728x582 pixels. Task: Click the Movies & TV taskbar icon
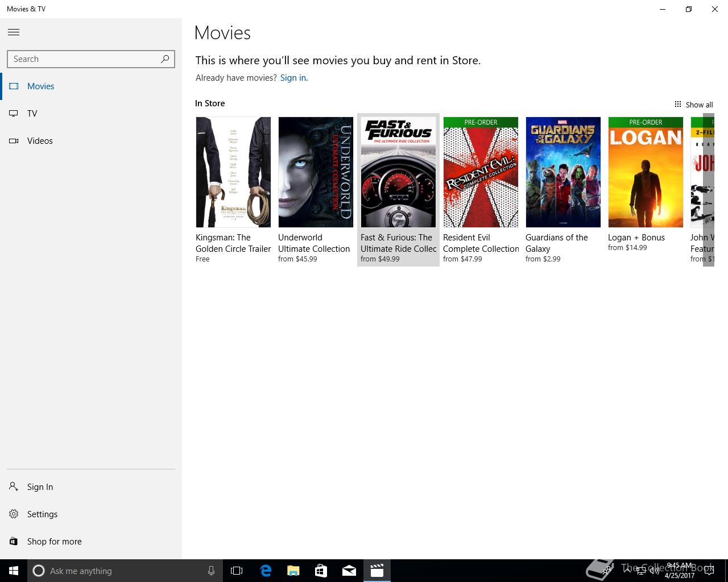[x=377, y=571]
